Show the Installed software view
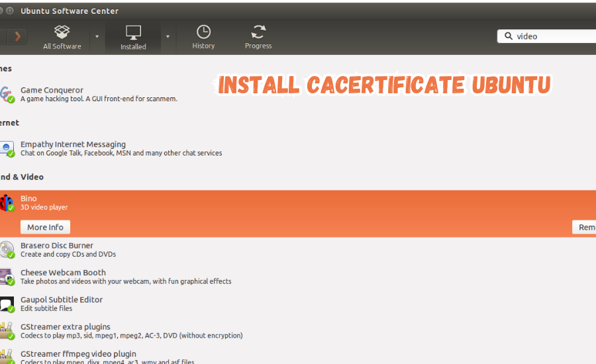Screen dimensions: 596x364 [x=133, y=37]
